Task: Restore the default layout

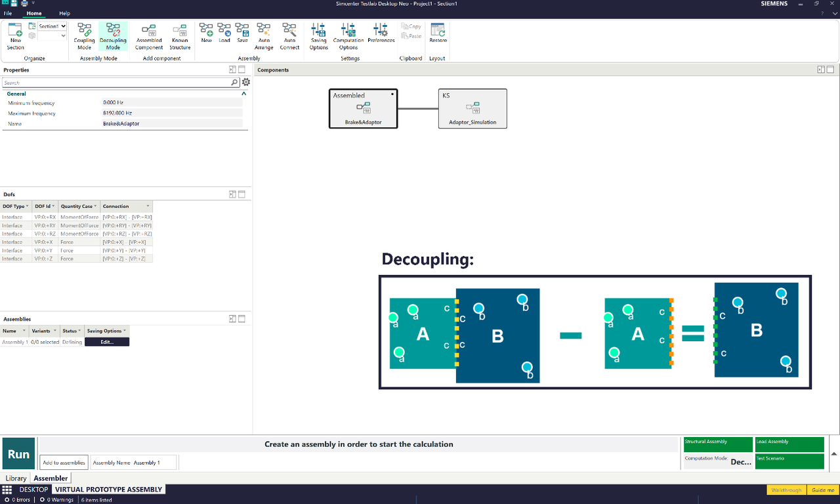Action: tap(438, 33)
